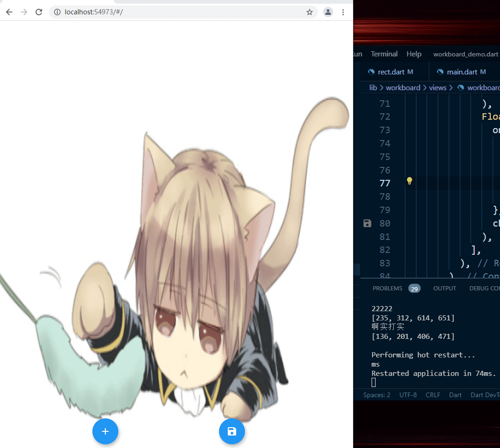This screenshot has width=500, height=448.
Task: Click the [136, 201, 406, 471] console line
Action: [413, 336]
